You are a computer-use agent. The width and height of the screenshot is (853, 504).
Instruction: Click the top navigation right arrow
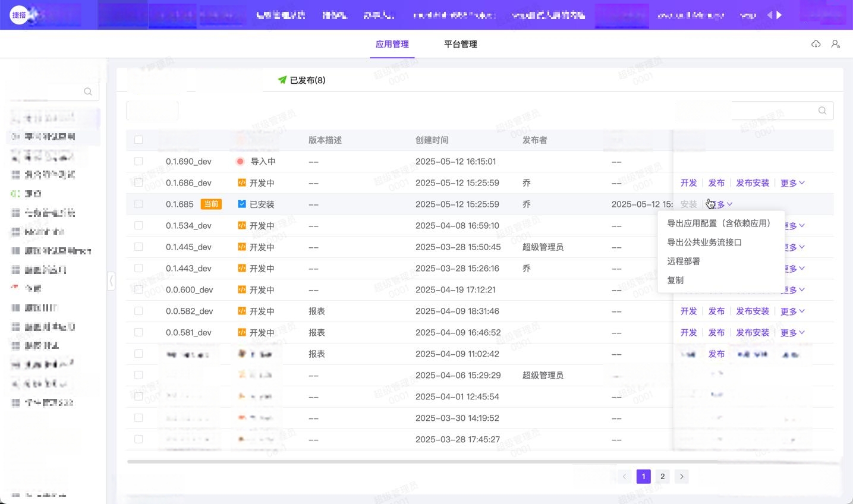[x=779, y=15]
